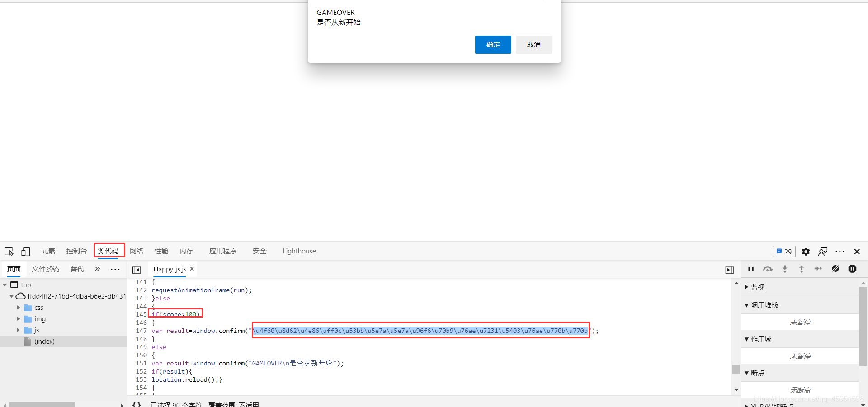
Task: Show more navigator tabs chevron
Action: pyautogui.click(x=97, y=269)
